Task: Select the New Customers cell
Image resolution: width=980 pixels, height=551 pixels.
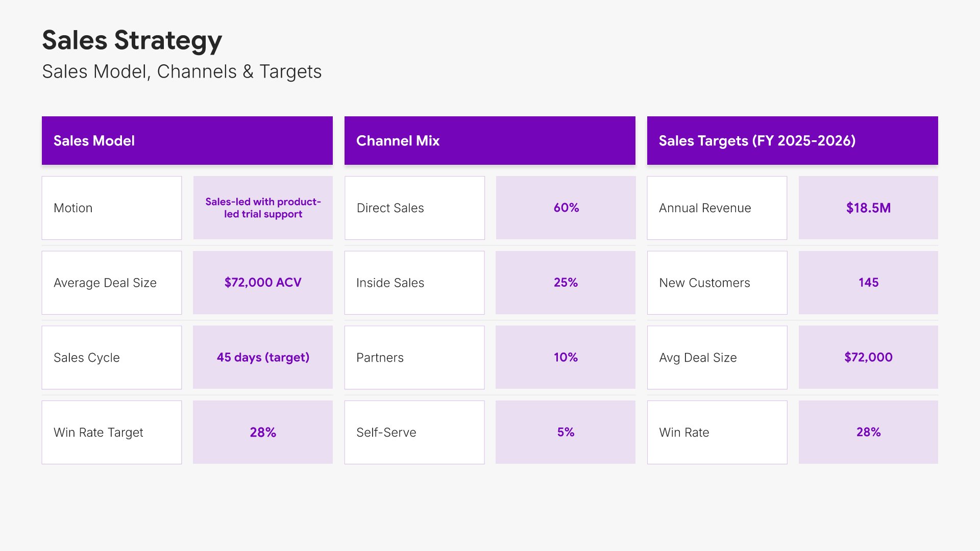Action: click(717, 283)
